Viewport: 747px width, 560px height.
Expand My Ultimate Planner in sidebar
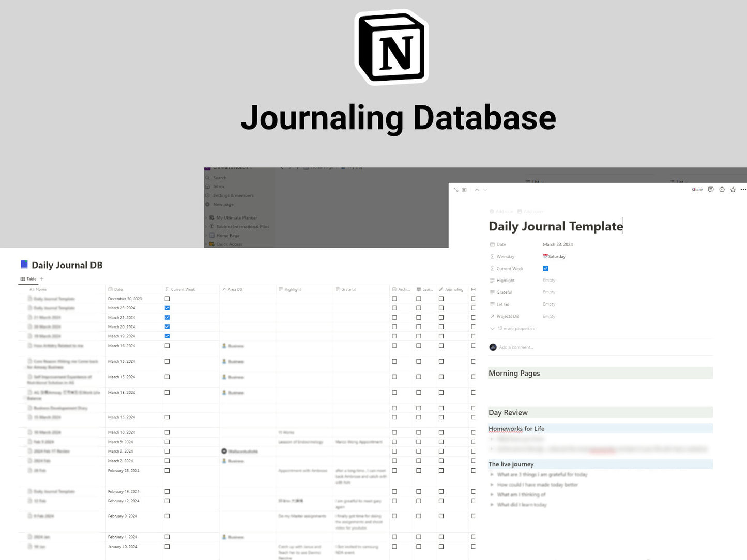(x=206, y=217)
